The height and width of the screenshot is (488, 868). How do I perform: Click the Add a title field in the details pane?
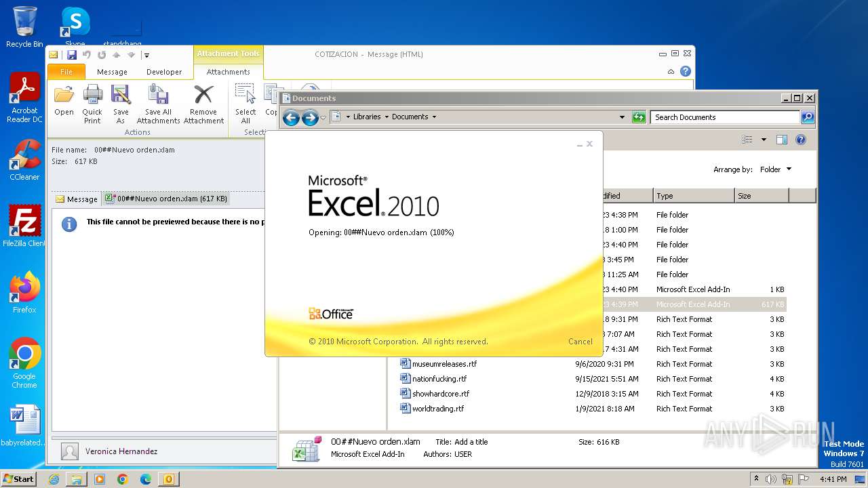pyautogui.click(x=471, y=442)
